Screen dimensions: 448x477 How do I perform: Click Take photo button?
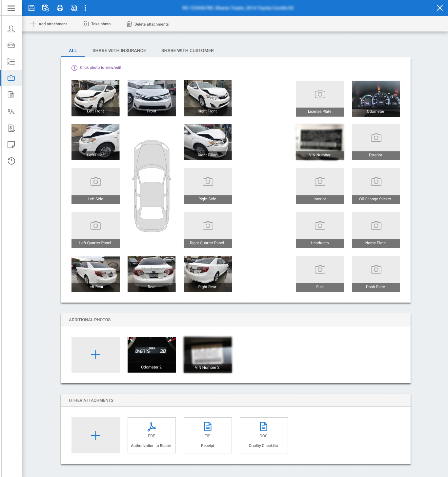[x=97, y=24]
